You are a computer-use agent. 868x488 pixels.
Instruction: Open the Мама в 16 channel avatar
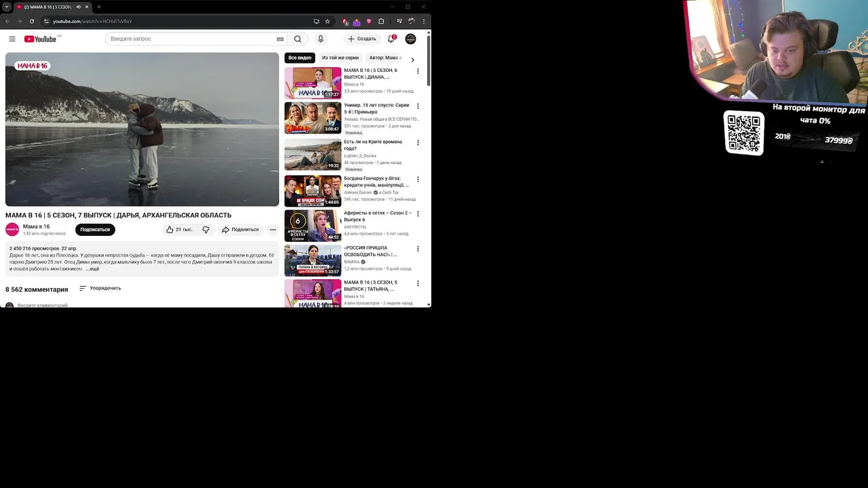pos(12,230)
